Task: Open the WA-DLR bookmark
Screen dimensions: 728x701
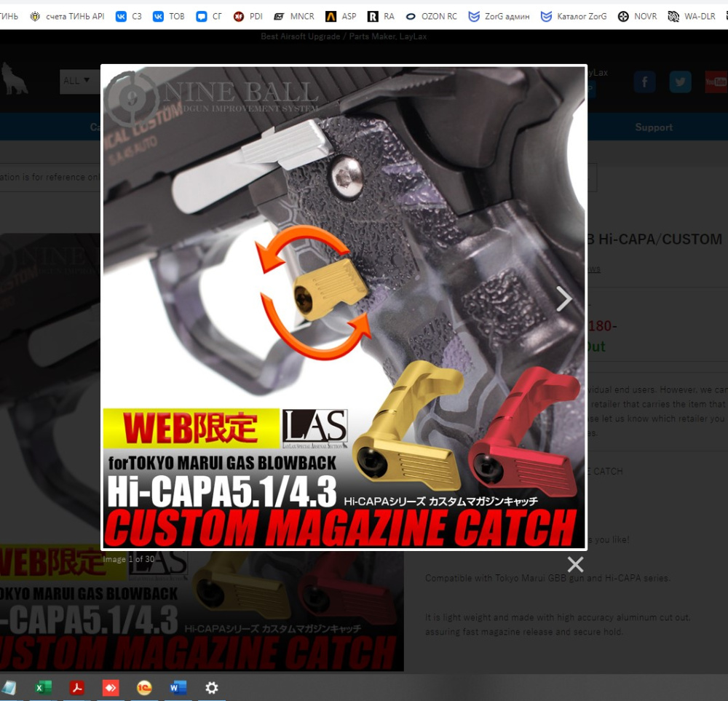Action: [x=692, y=17]
